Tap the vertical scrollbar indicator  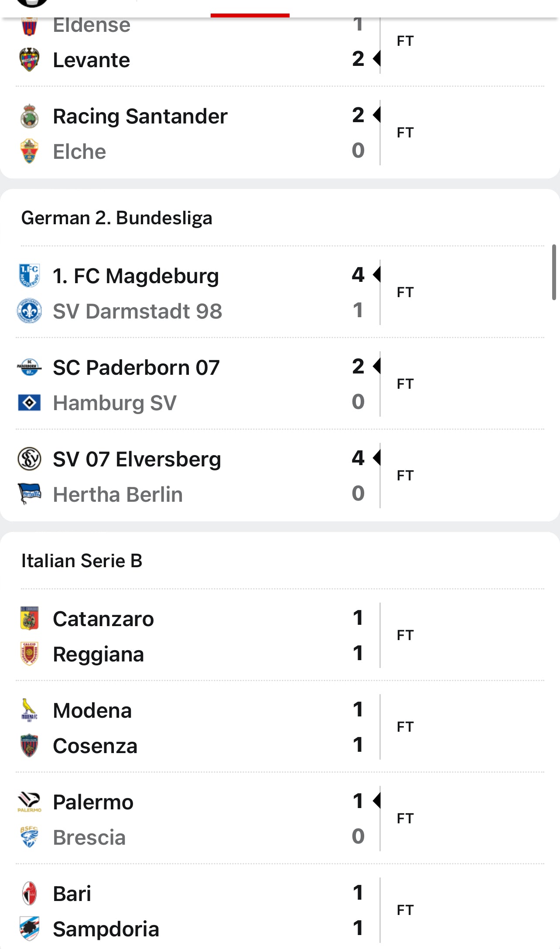click(x=554, y=272)
